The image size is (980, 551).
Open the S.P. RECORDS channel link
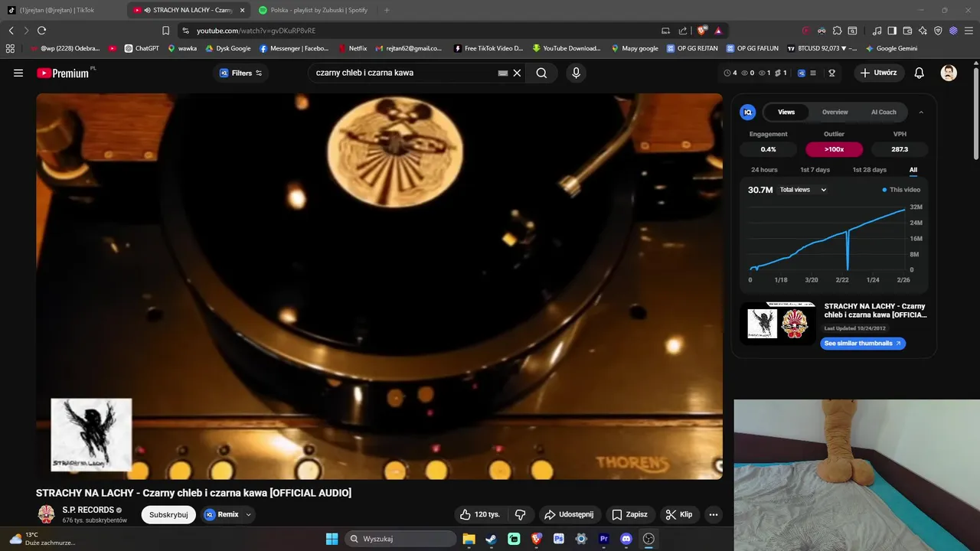(88, 510)
